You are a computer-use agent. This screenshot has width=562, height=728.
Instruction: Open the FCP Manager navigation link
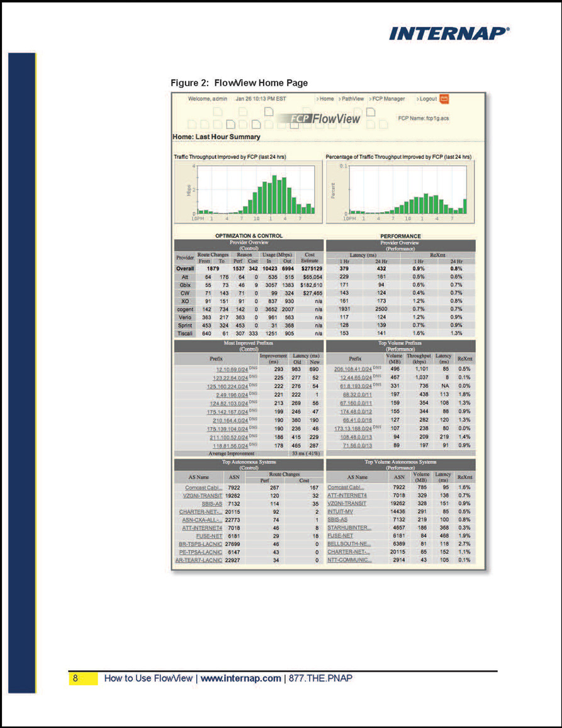click(387, 99)
